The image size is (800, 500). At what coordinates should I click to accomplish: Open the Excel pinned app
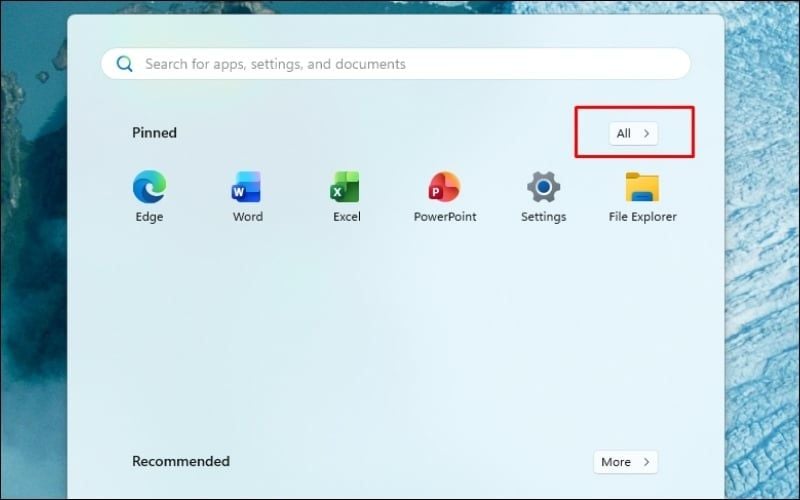click(346, 196)
